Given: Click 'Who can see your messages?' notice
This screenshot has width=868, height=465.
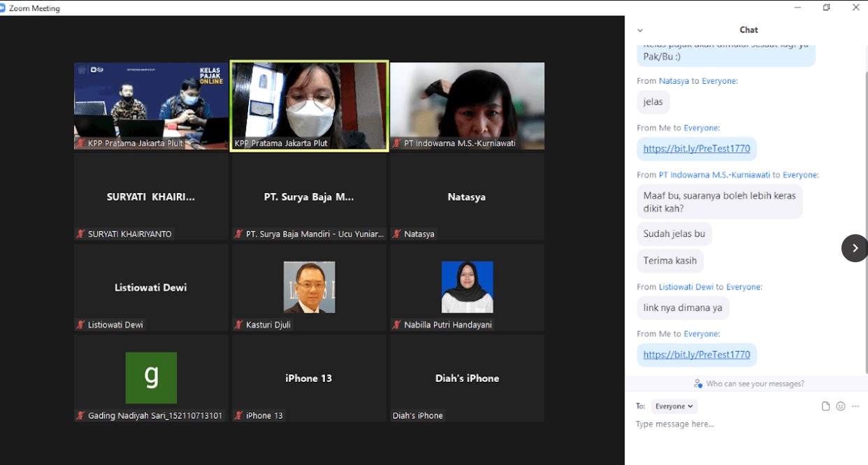Looking at the screenshot, I should (x=755, y=383).
